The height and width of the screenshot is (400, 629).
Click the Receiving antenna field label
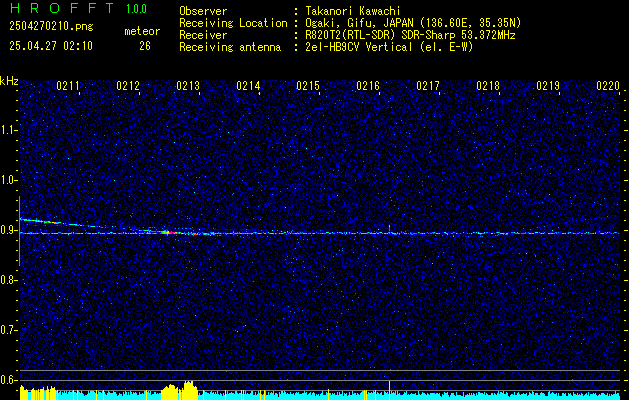230,47
